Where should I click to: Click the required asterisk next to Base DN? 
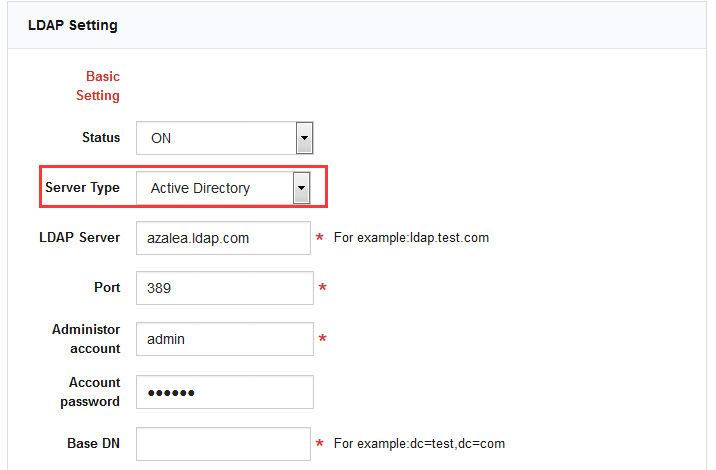coord(320,444)
